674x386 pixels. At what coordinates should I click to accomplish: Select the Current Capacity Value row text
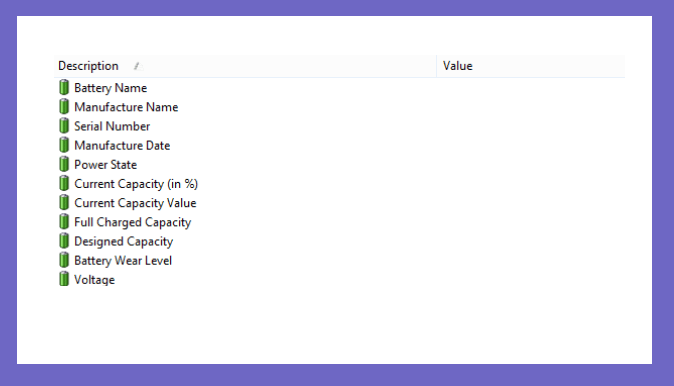tap(135, 203)
